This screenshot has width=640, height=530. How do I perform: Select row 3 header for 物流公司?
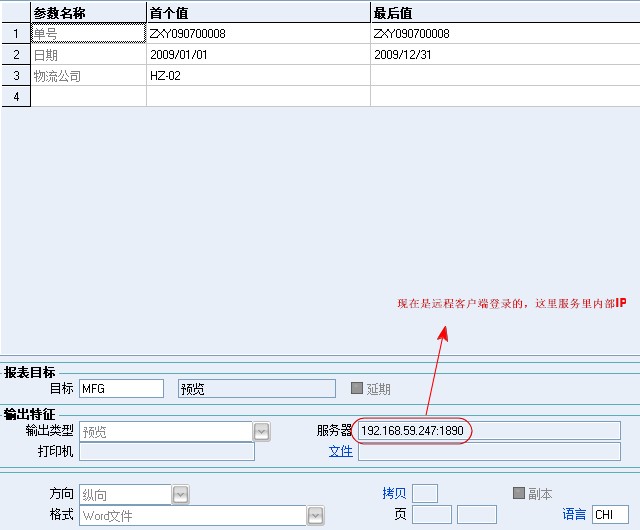[16, 75]
